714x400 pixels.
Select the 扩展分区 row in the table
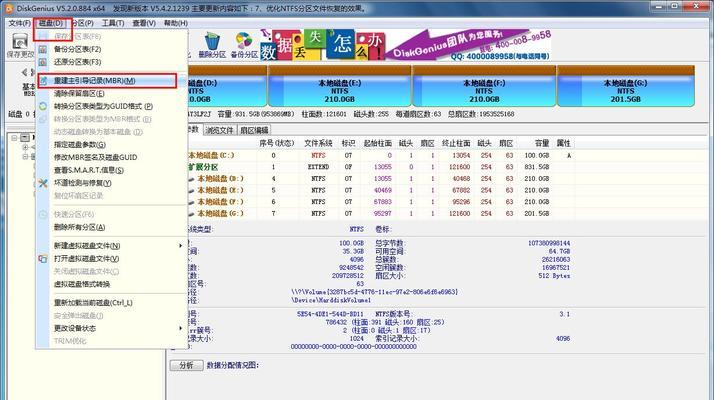(380, 167)
